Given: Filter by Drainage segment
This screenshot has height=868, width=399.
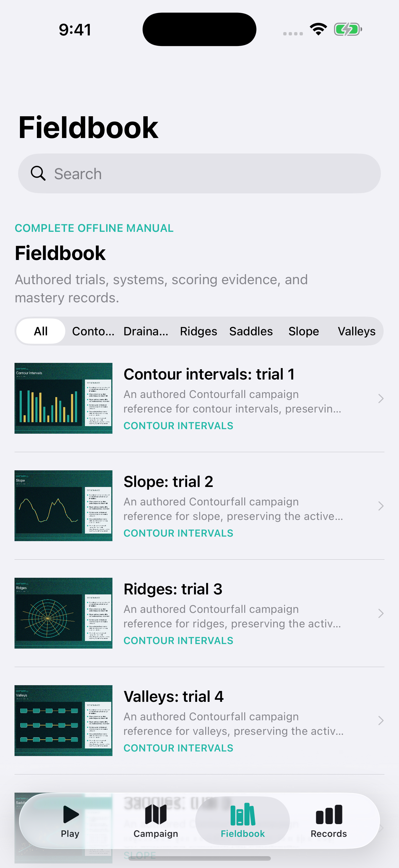Looking at the screenshot, I should [x=146, y=331].
